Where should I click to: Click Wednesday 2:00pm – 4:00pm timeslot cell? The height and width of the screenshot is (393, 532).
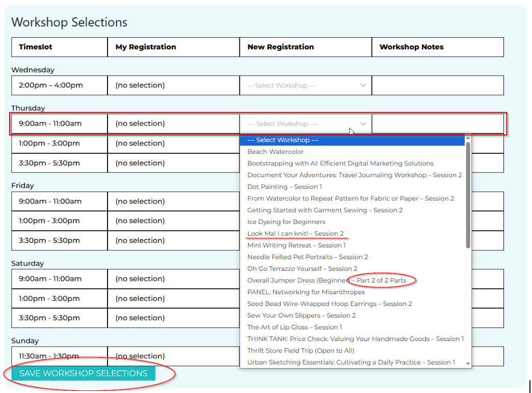coord(60,86)
